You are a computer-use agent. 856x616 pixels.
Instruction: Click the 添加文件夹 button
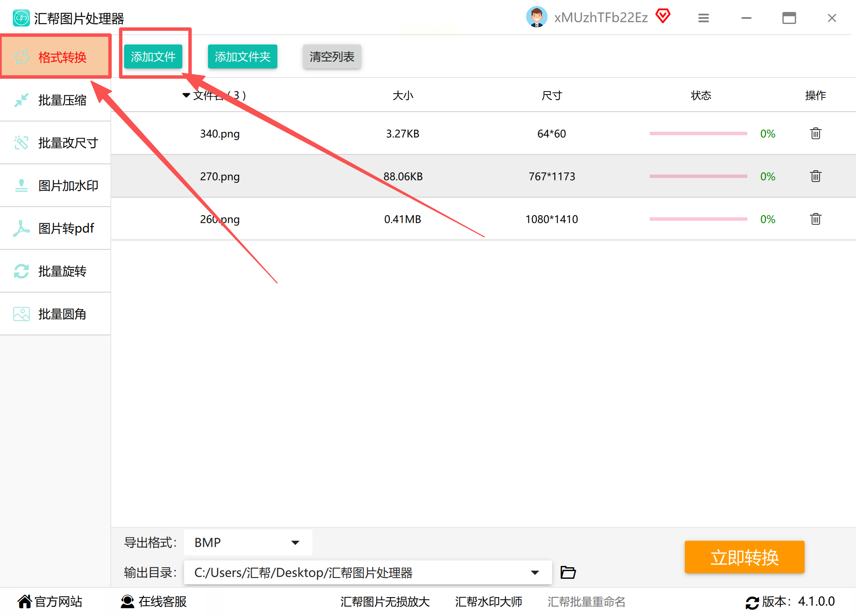point(242,56)
